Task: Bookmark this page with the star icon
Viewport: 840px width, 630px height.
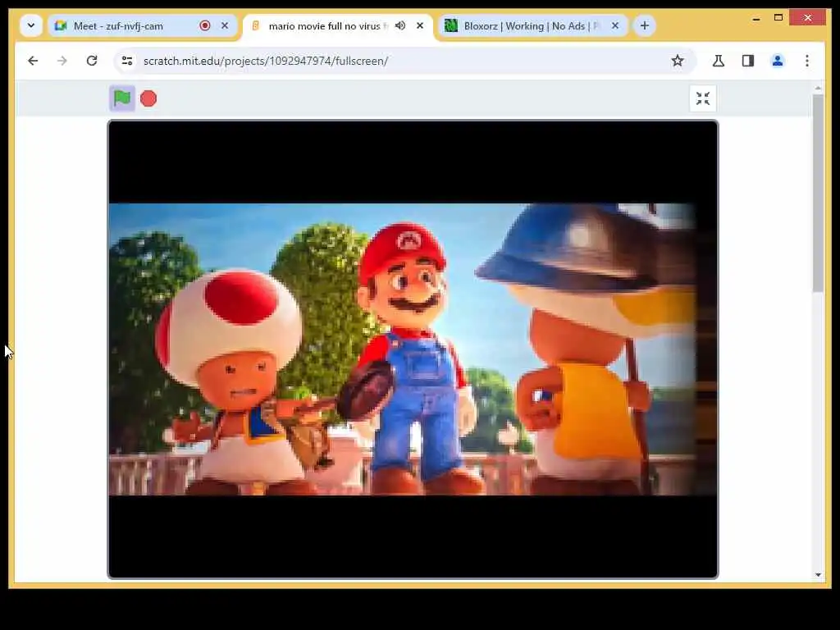Action: pos(677,61)
